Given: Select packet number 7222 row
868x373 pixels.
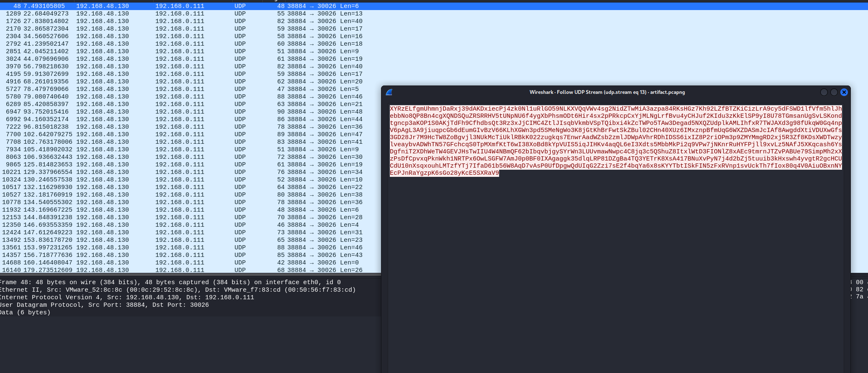Looking at the screenshot, I should [x=191, y=127].
